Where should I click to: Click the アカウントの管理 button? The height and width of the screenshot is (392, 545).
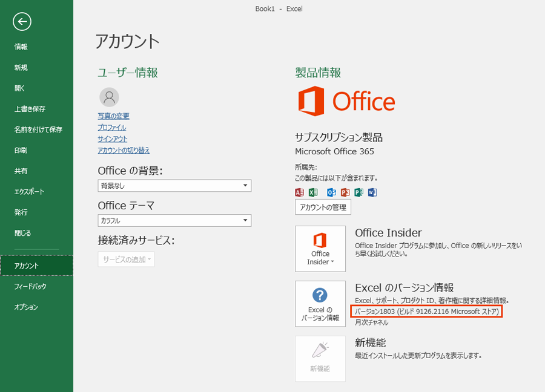point(323,207)
